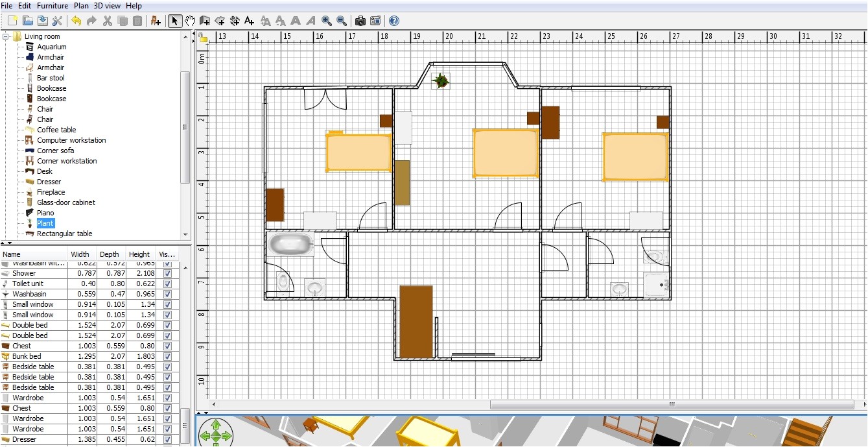Select Plant in the furniture catalog
Screen dimensions: 868x447
point(45,223)
